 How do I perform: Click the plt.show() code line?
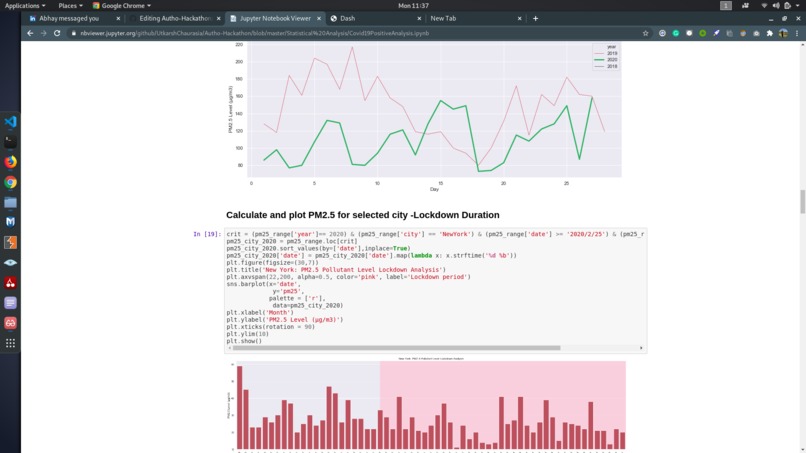[244, 341]
